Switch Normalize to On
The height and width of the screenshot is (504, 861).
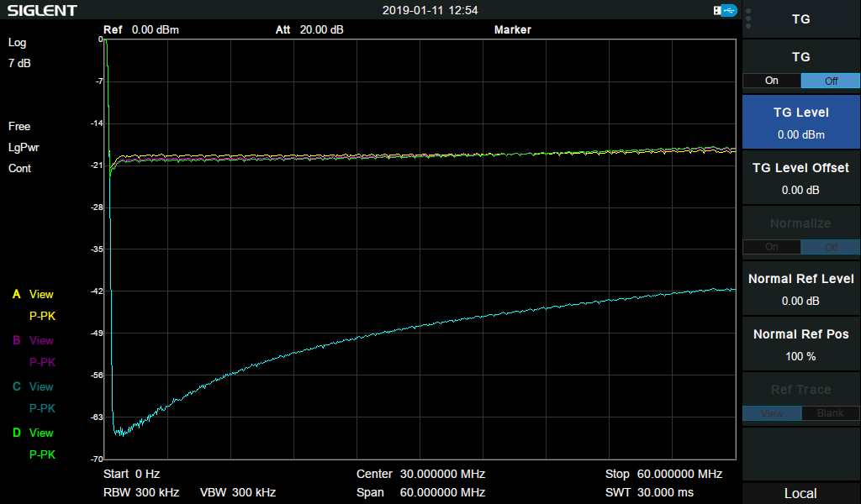[x=772, y=247]
